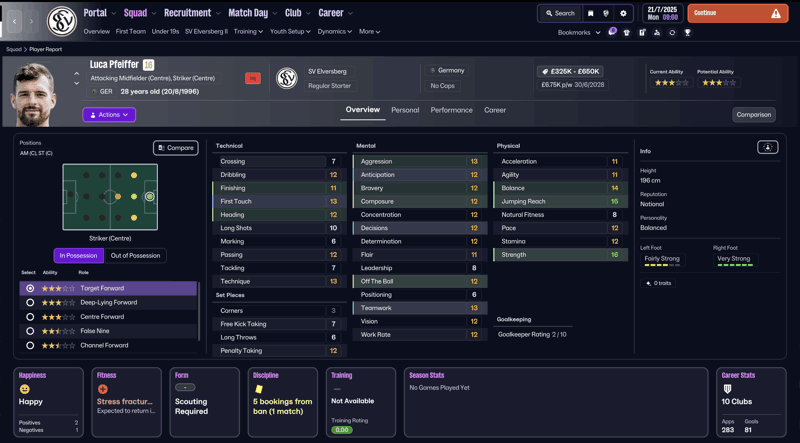The width and height of the screenshot is (800, 443).
Task: Click the trophy bookmark icon
Action: [687, 33]
